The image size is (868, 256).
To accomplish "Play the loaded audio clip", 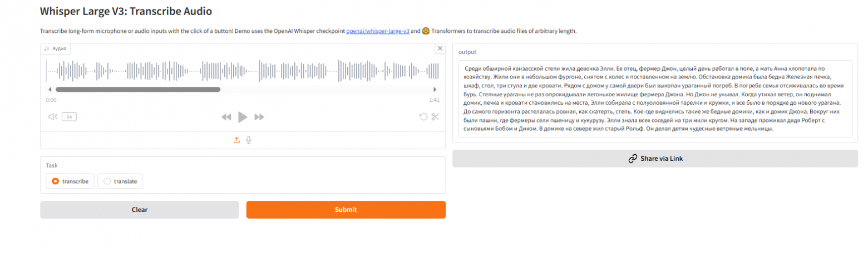I will coord(242,117).
